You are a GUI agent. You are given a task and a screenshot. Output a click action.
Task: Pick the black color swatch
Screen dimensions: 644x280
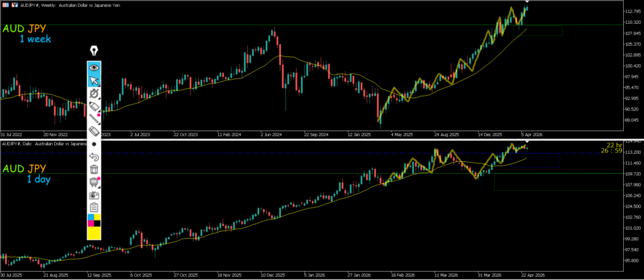pyautogui.click(x=97, y=223)
